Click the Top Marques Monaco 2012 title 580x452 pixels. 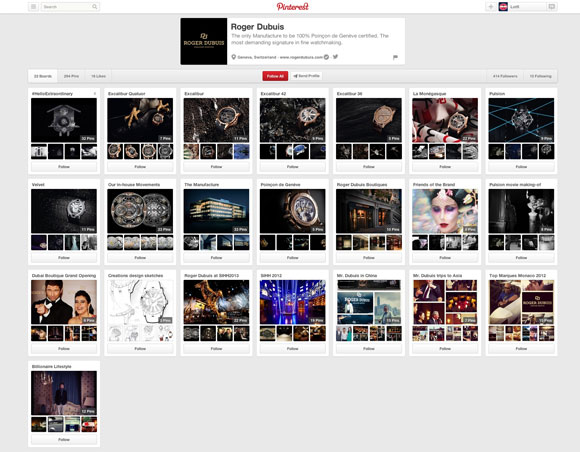click(517, 276)
